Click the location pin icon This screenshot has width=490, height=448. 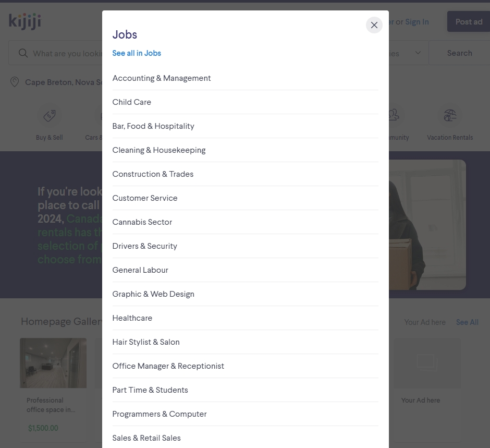pos(15,82)
